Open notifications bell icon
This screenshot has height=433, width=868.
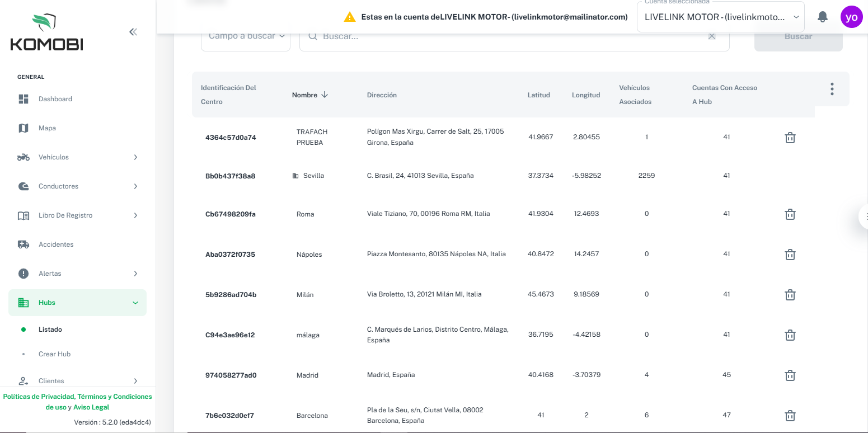[822, 17]
